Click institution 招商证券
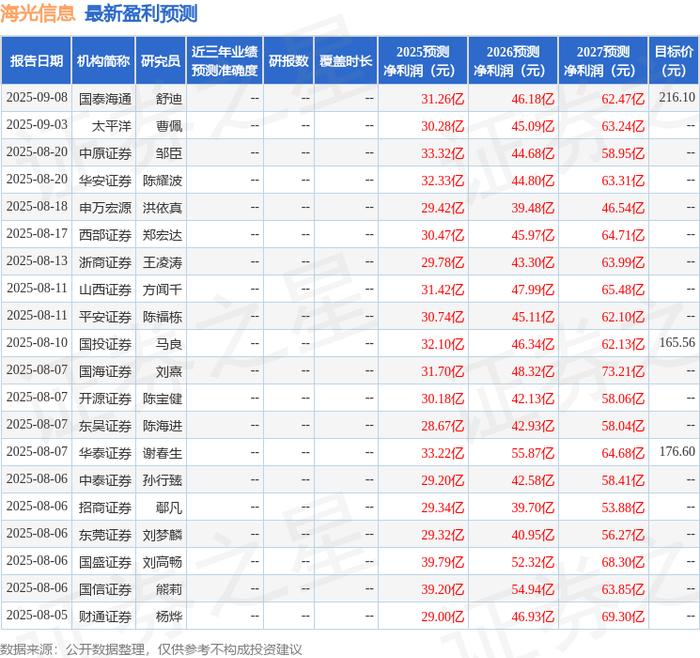This screenshot has width=700, height=658. 105,507
